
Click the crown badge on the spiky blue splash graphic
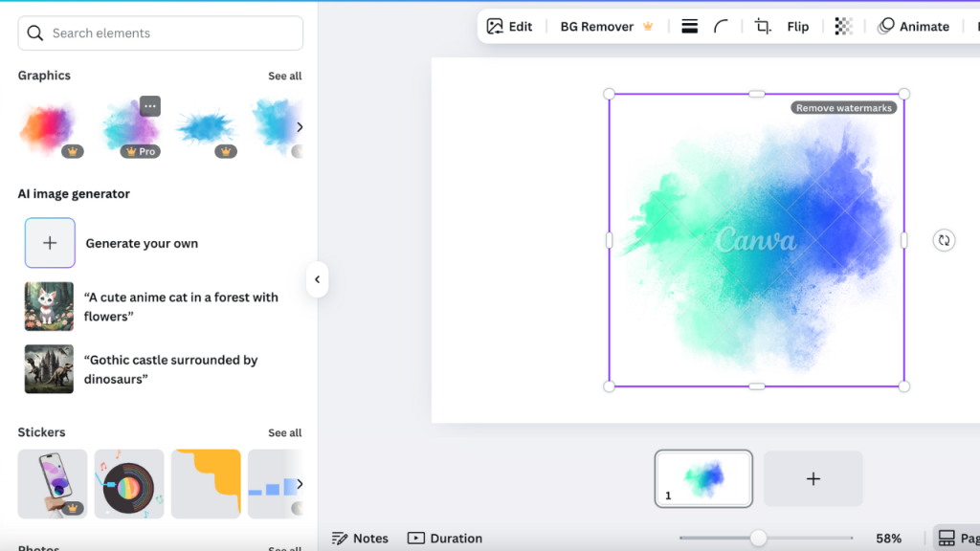(x=226, y=151)
